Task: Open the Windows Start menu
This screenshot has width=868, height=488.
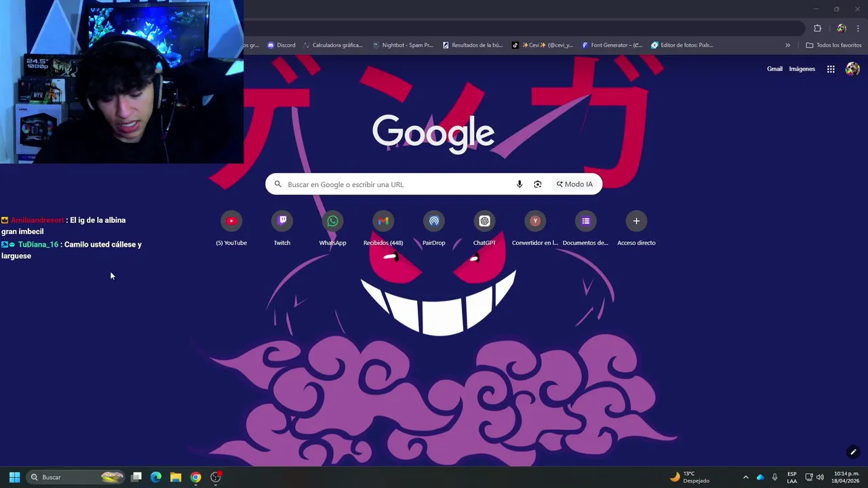Action: pos(14,477)
